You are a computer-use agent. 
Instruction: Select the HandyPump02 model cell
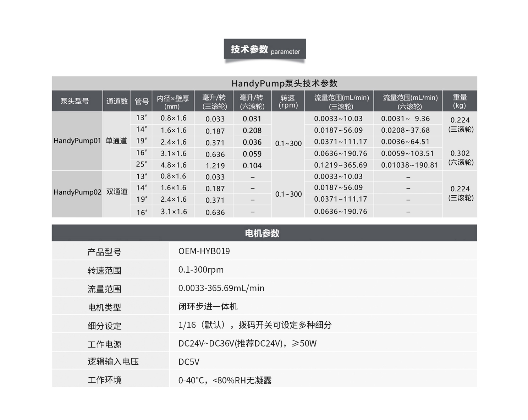77,192
